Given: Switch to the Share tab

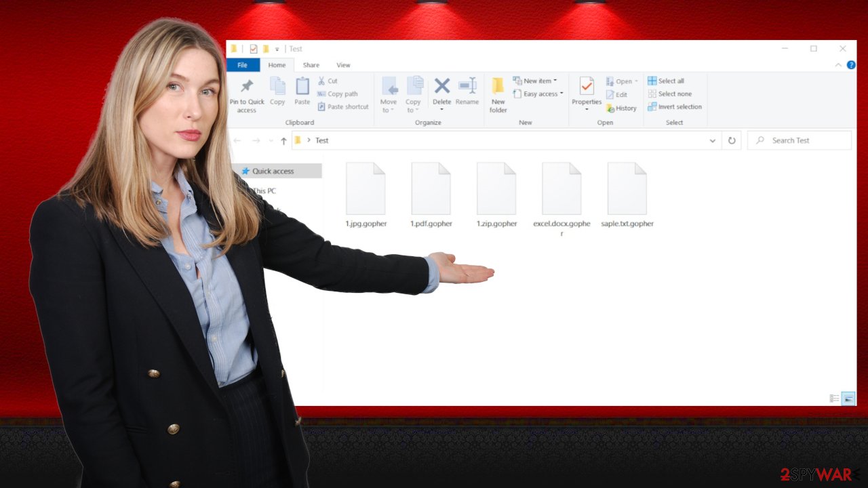Looking at the screenshot, I should pos(311,65).
